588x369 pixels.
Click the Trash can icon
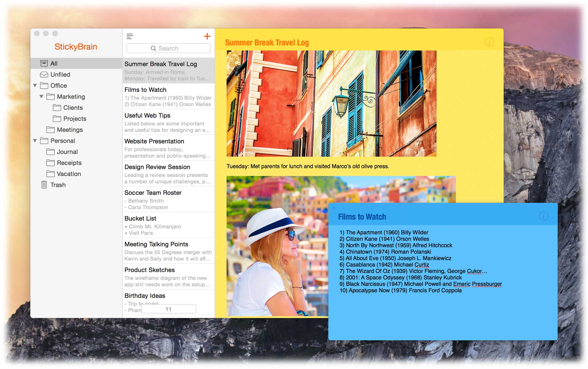pyautogui.click(x=44, y=184)
